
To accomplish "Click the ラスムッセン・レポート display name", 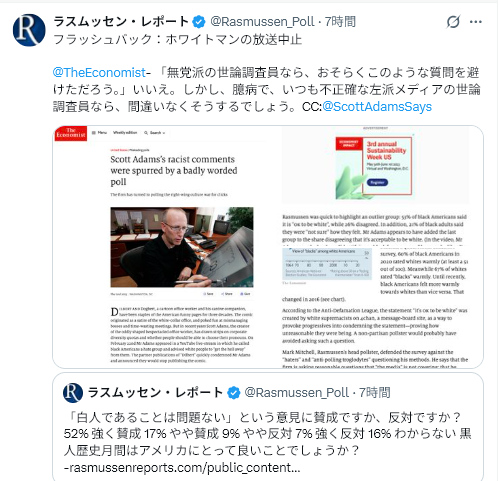I will tap(121, 22).
